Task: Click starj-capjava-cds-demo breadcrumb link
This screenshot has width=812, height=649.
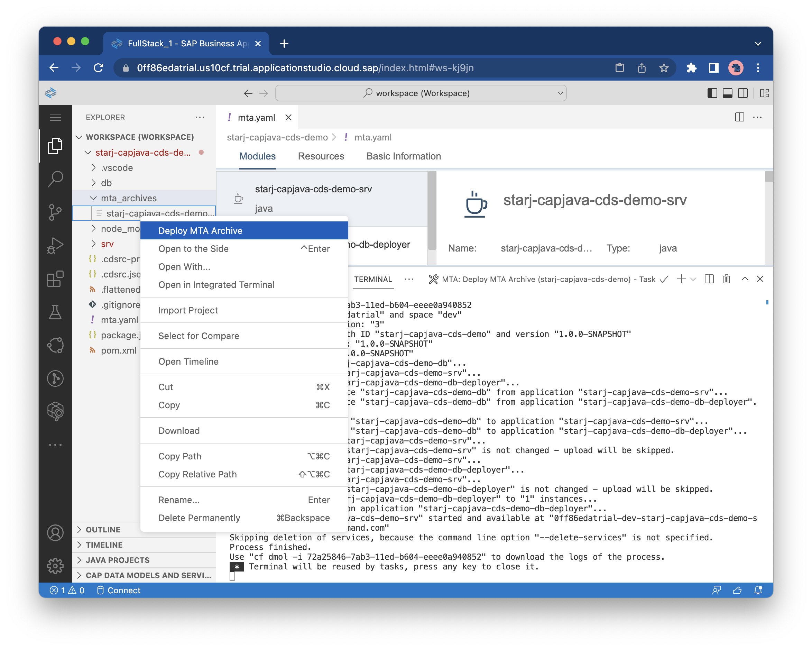Action: point(277,137)
